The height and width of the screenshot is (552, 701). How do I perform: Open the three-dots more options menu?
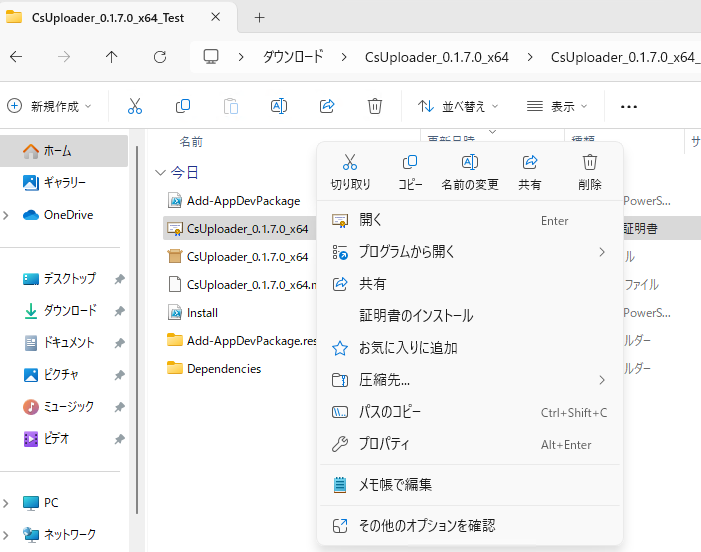629,107
